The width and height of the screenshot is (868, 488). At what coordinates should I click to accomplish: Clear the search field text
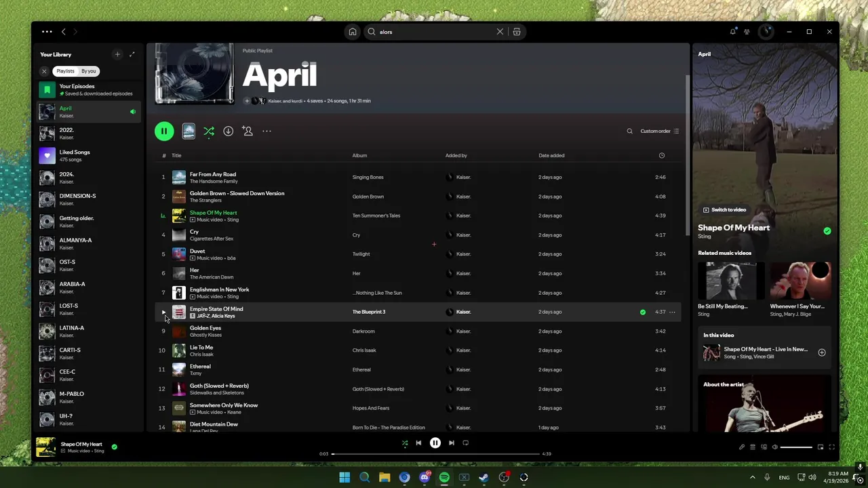[x=500, y=32]
